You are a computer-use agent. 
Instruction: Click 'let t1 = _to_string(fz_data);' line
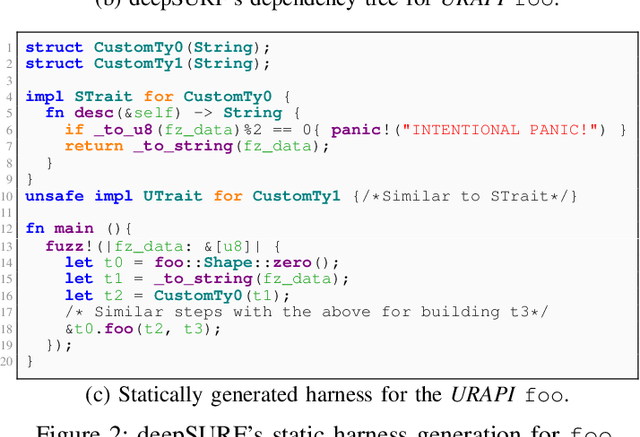pyautogui.click(x=207, y=279)
